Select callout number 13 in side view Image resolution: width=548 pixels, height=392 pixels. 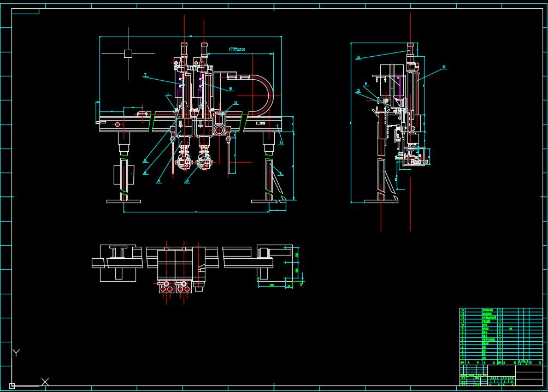358,91
